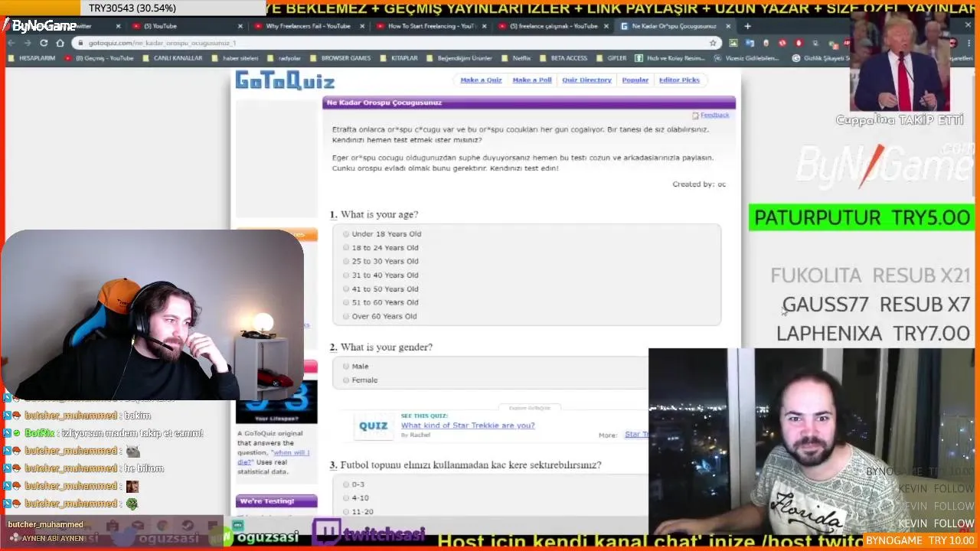
Task: Click the GoToQuiz site logo
Action: [x=285, y=80]
